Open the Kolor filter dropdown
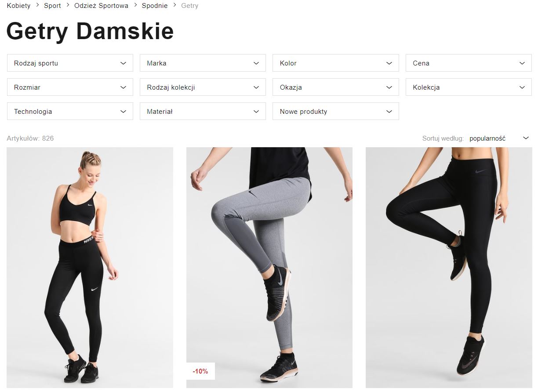 (336, 63)
